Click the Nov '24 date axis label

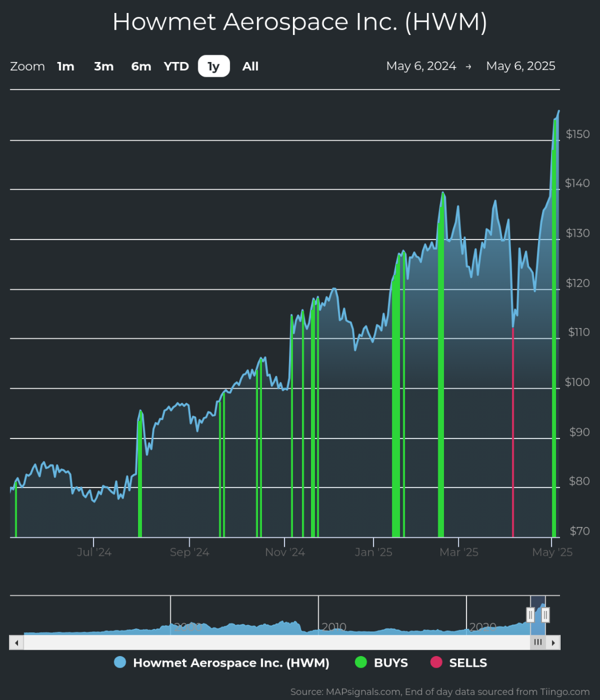(285, 552)
